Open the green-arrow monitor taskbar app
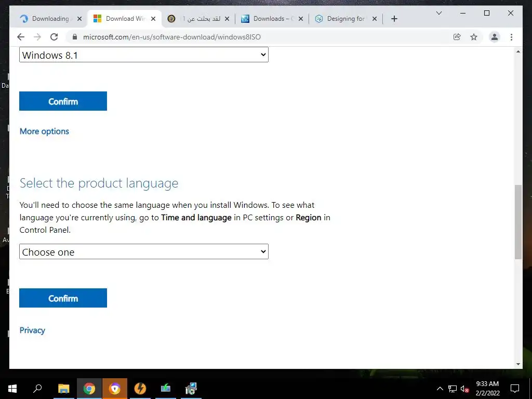Image resolution: width=532 pixels, height=399 pixels. click(x=166, y=389)
